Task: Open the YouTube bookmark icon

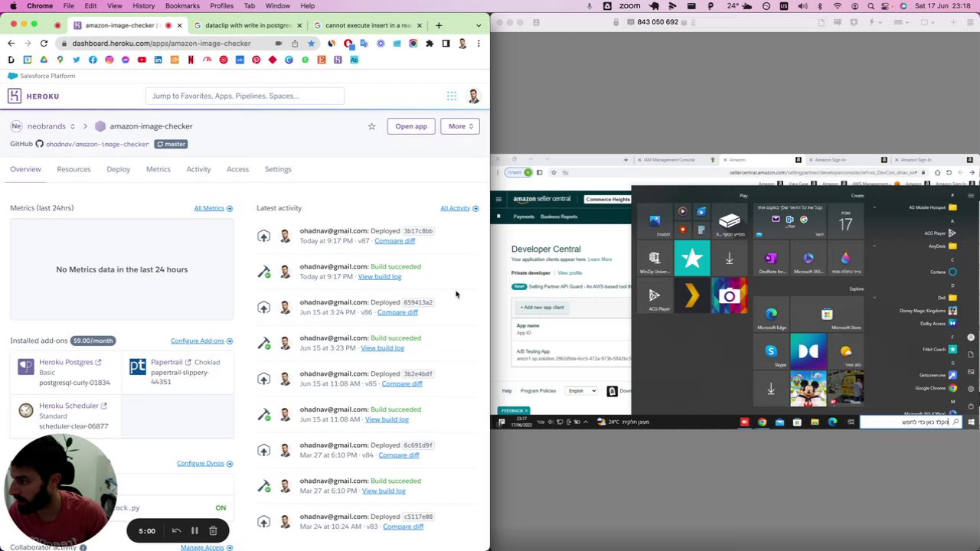Action: click(142, 60)
